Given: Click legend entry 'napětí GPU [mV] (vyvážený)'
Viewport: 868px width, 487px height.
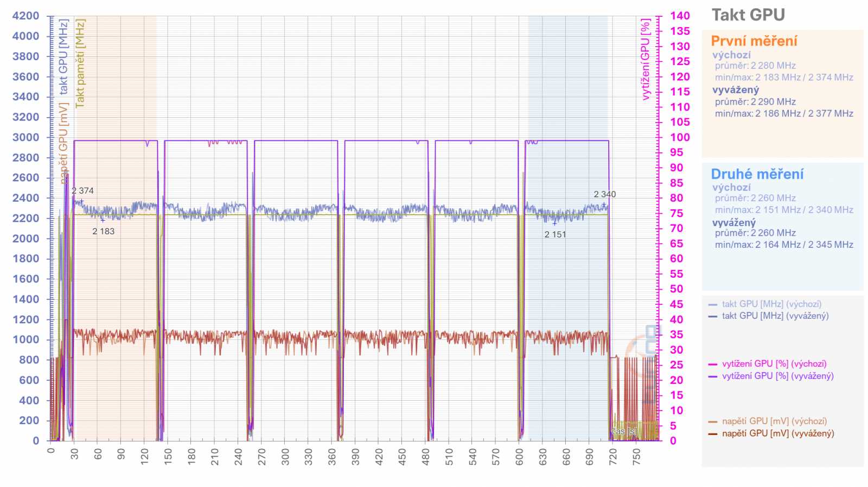Looking at the screenshot, I should 778,433.
